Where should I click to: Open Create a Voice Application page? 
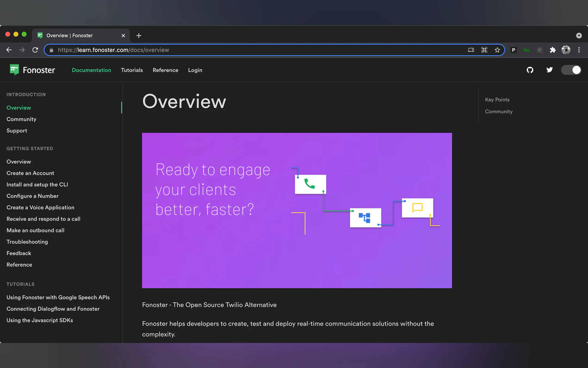40,207
